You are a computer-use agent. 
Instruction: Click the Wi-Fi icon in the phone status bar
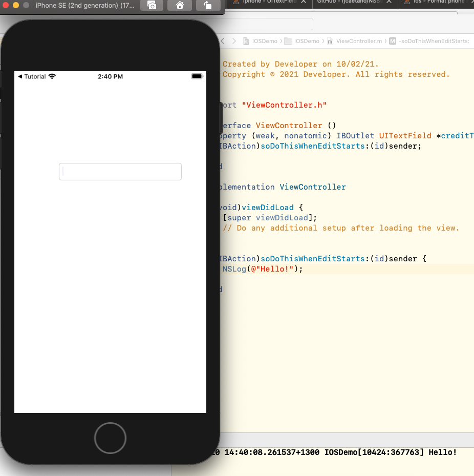(x=52, y=76)
